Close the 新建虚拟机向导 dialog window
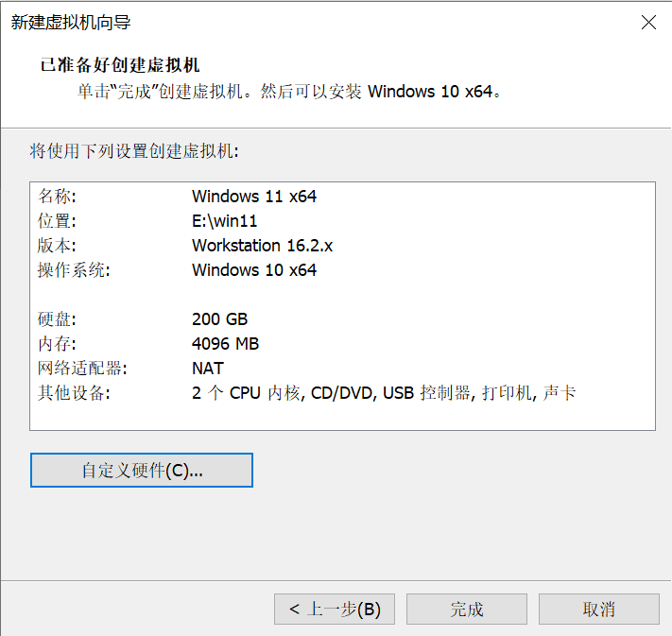The height and width of the screenshot is (636, 672). [x=648, y=23]
